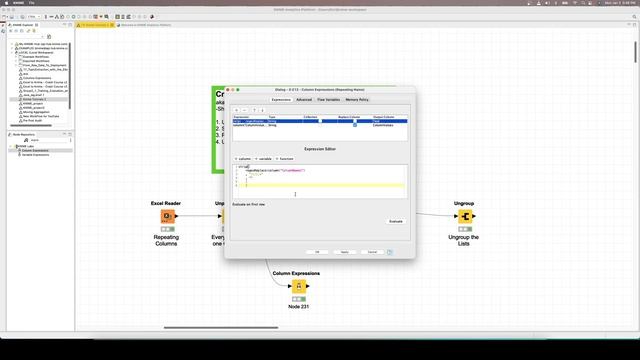
Task: Select Variable Expressions in the Node Repository
Action: (x=36, y=155)
